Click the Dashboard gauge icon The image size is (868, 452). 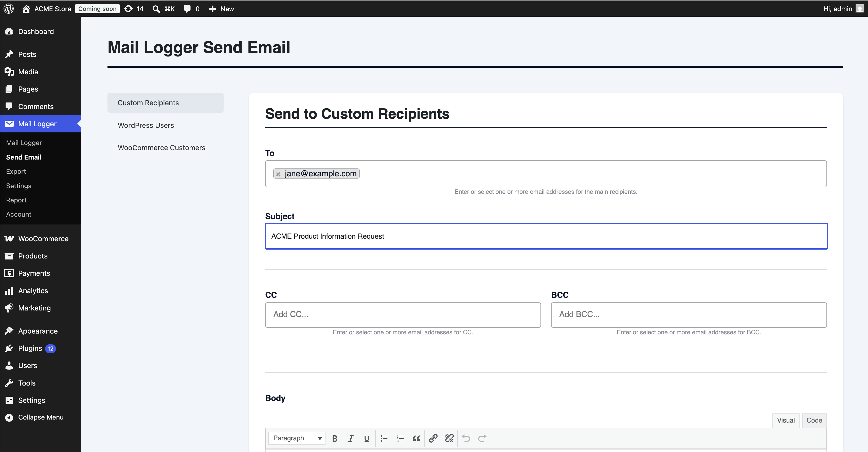tap(9, 31)
